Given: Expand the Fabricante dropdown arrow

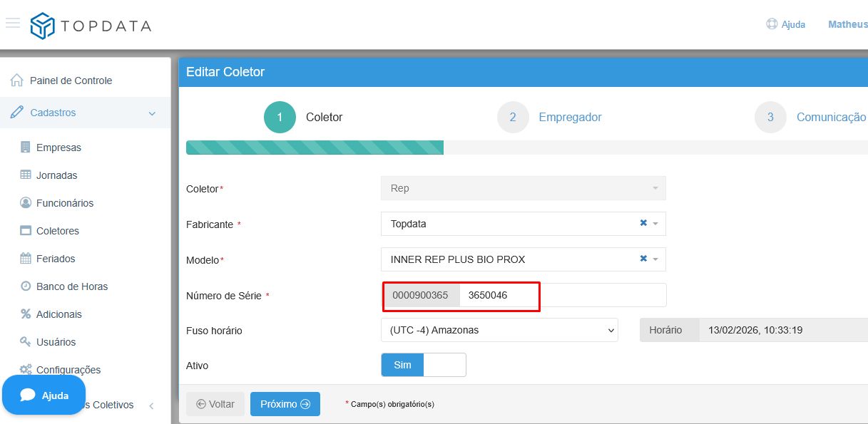Looking at the screenshot, I should point(655,224).
